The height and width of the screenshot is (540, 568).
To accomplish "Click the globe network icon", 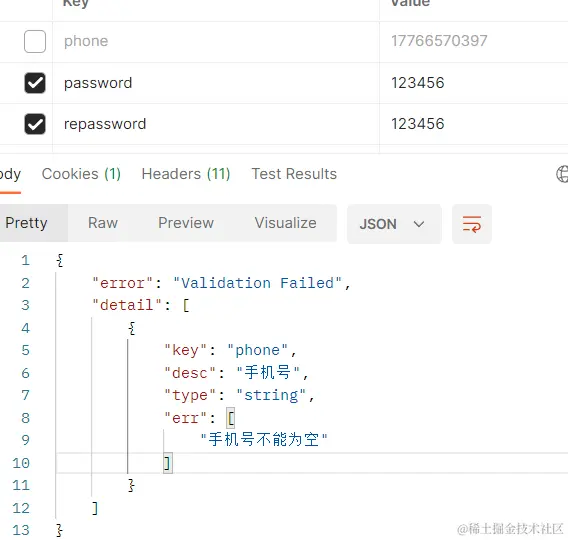I will (562, 174).
